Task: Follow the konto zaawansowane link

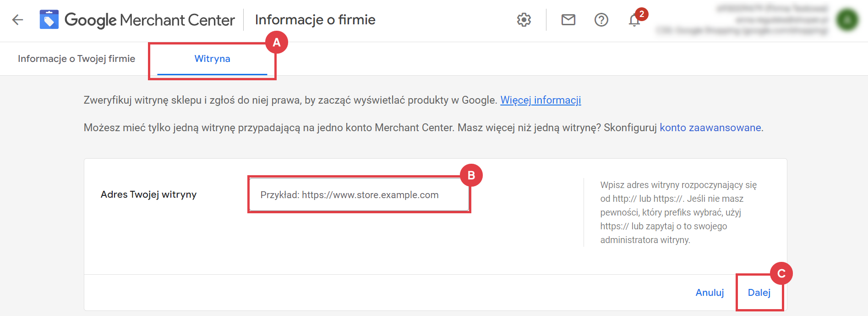Action: click(x=710, y=128)
